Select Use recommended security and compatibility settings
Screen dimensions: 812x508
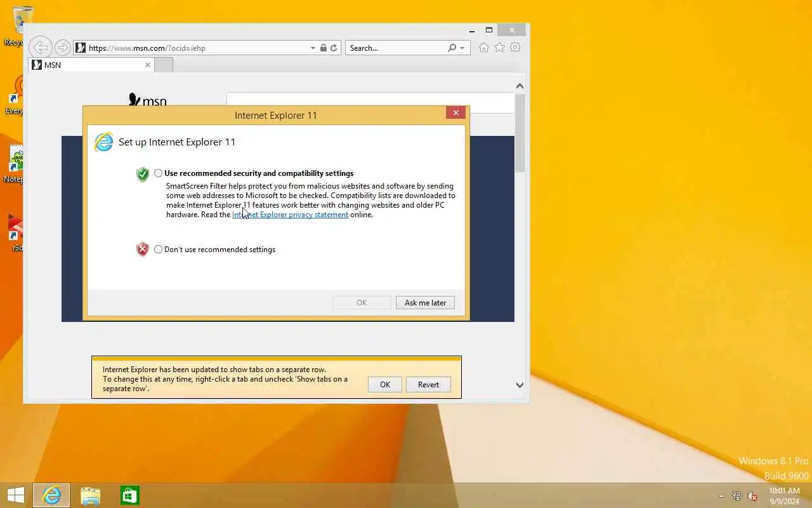point(159,173)
